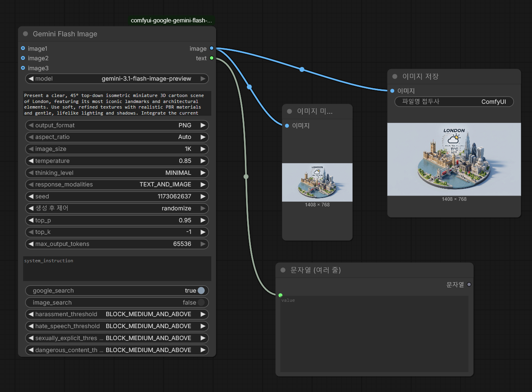This screenshot has width=532, height=392.
Task: Select previous model with left arrow
Action: click(31, 79)
